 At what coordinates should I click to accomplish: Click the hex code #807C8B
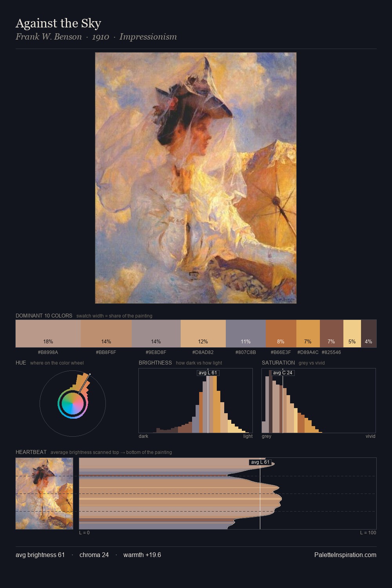point(246,352)
